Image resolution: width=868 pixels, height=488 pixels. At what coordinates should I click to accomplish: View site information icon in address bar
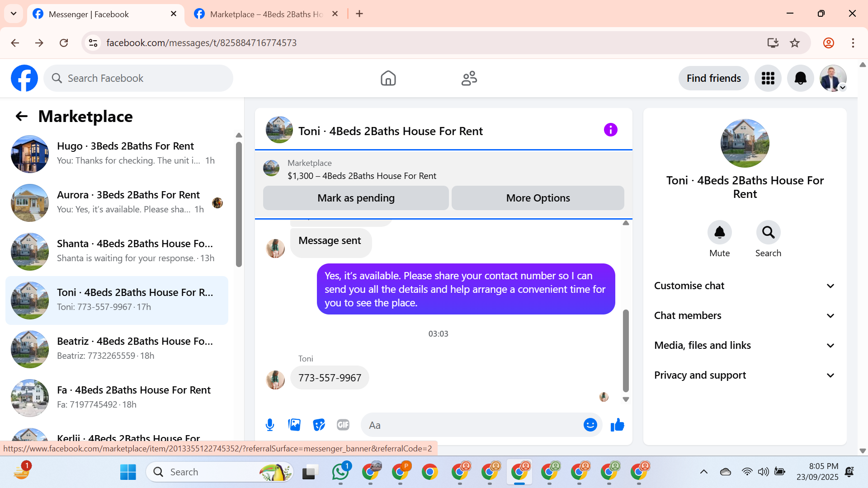93,43
